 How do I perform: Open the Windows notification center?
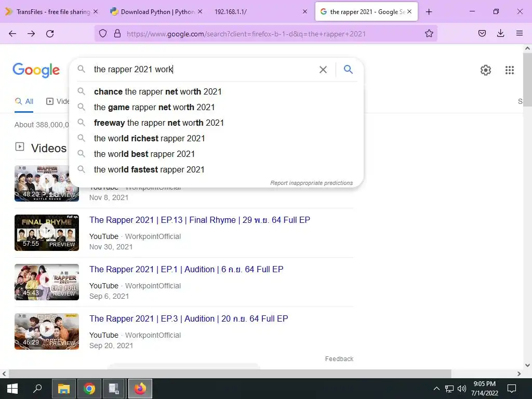(x=511, y=389)
